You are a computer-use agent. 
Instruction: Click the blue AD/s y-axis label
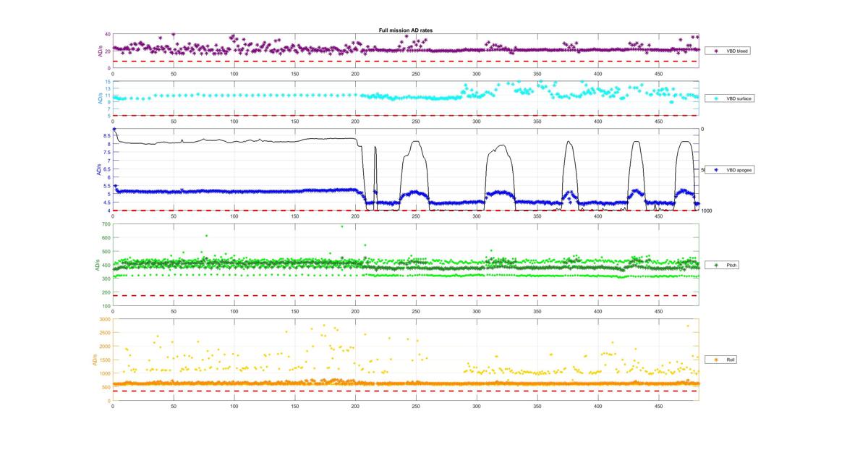98,170
